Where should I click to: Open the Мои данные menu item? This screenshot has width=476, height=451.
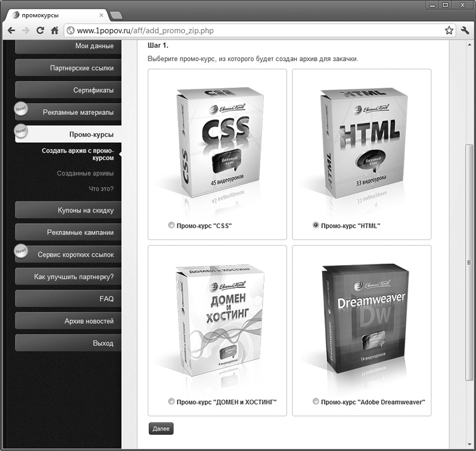pyautogui.click(x=68, y=46)
